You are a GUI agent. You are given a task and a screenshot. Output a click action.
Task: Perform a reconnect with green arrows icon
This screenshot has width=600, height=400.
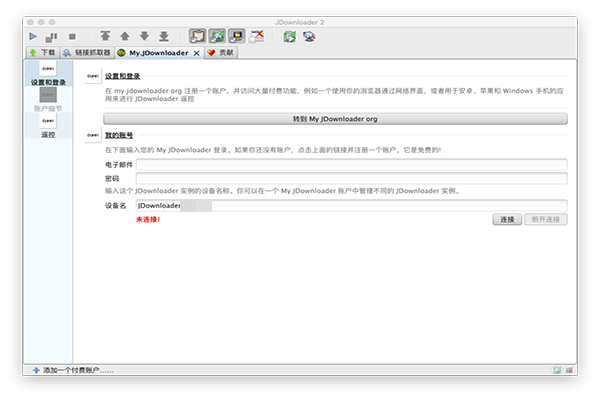pyautogui.click(x=290, y=36)
